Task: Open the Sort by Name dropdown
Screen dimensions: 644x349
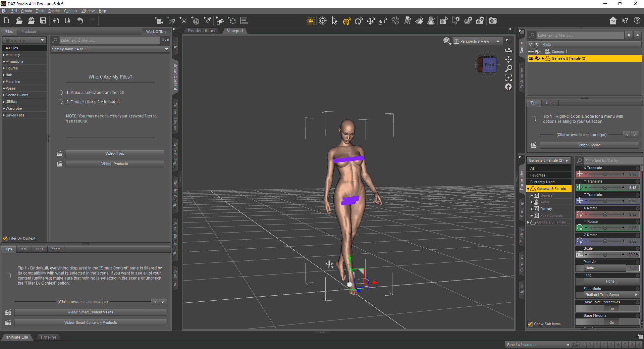Action: click(x=110, y=49)
